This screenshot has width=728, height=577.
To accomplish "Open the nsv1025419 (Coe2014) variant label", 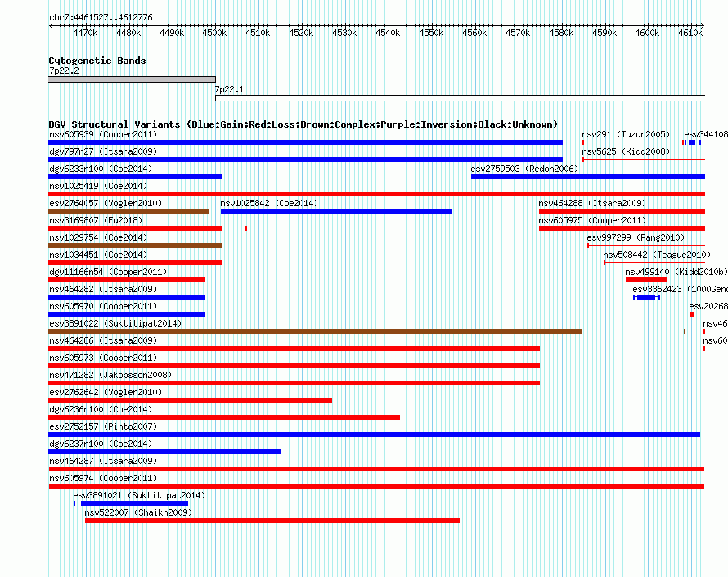I will pos(98,187).
